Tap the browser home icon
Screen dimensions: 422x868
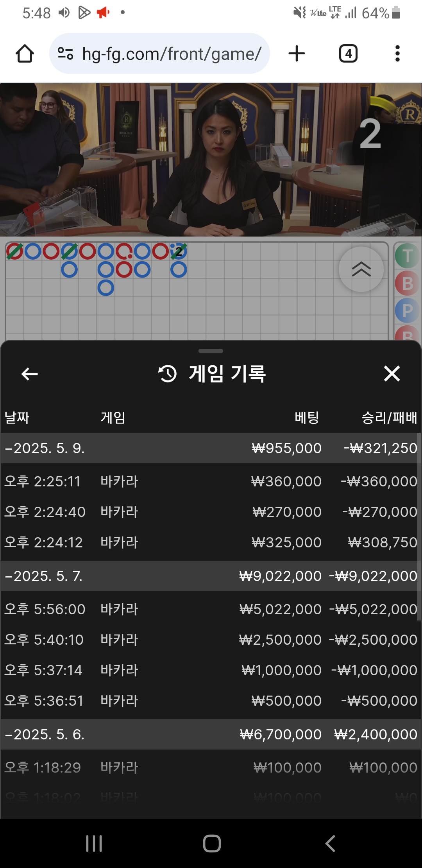25,54
